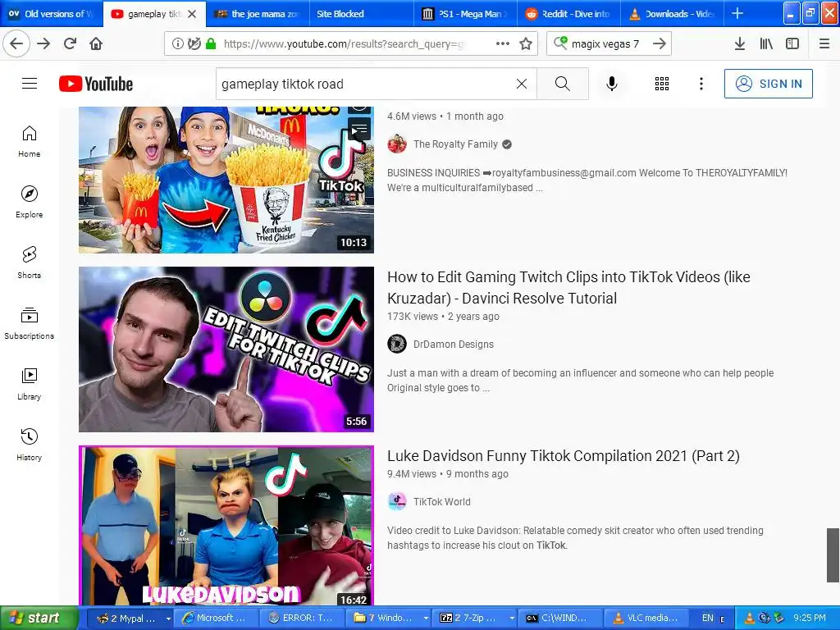Expand the Mypal taskbar group

[x=169, y=619]
